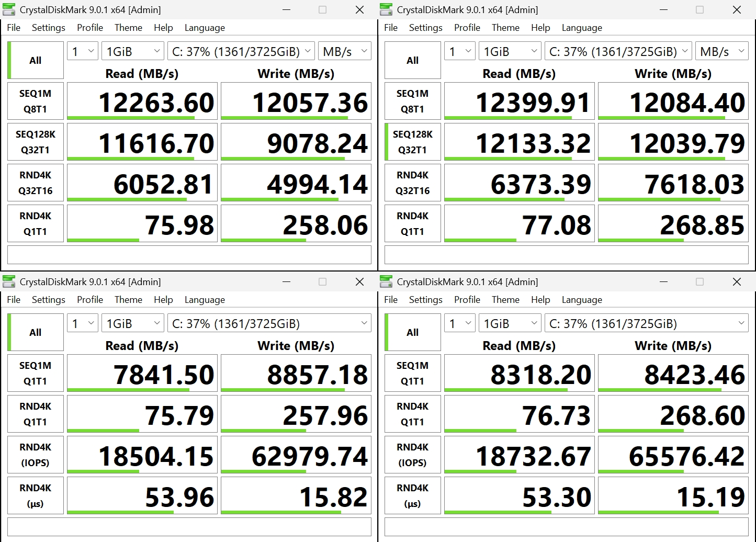This screenshot has width=756, height=542.
Task: Click the write value 12057.36
Action: (x=296, y=101)
